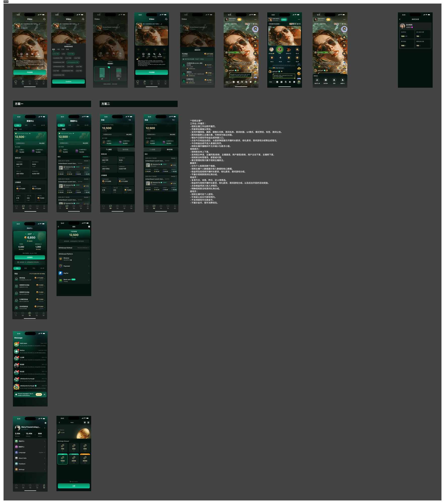Open the green sort dropdown beside 场次
This screenshot has width=445, height=504.
[x=86, y=157]
